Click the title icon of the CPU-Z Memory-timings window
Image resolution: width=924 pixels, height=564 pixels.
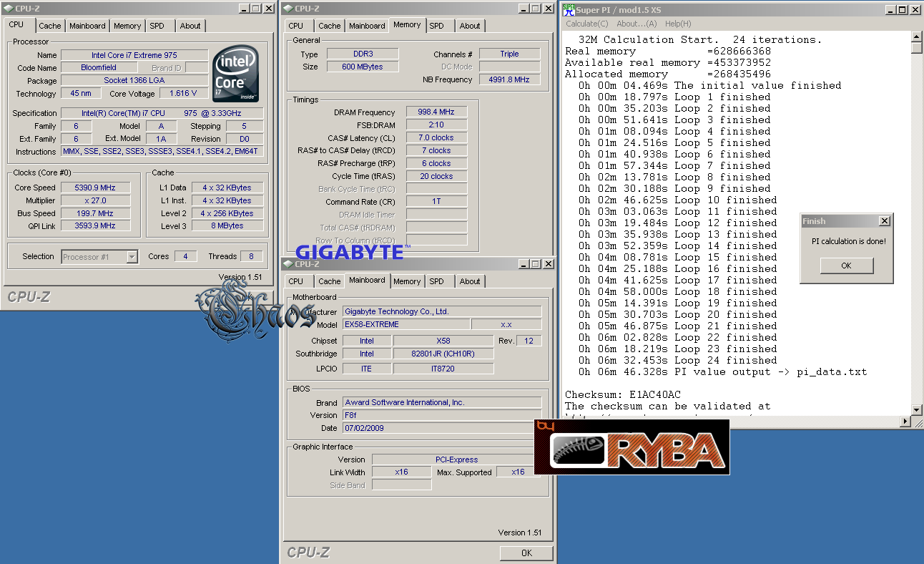click(287, 9)
